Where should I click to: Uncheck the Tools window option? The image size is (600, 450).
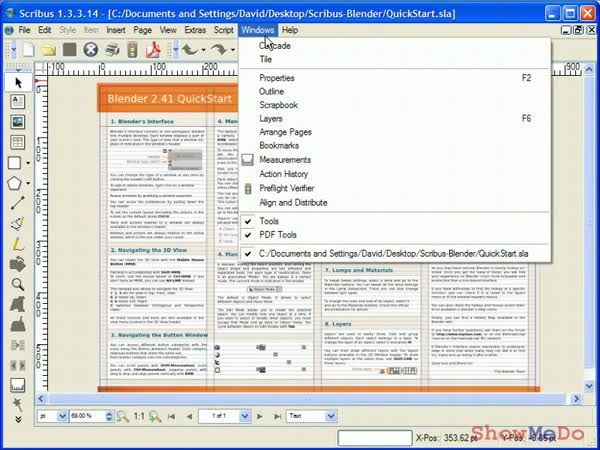coord(269,220)
